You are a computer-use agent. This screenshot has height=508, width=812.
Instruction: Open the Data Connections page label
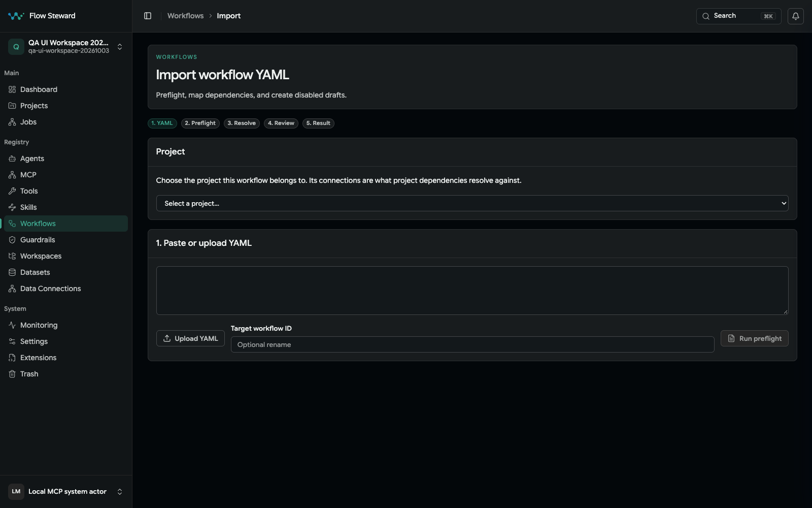50,289
